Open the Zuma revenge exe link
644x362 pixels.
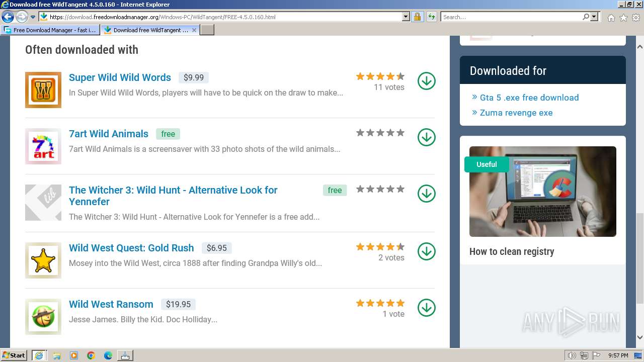click(x=516, y=113)
